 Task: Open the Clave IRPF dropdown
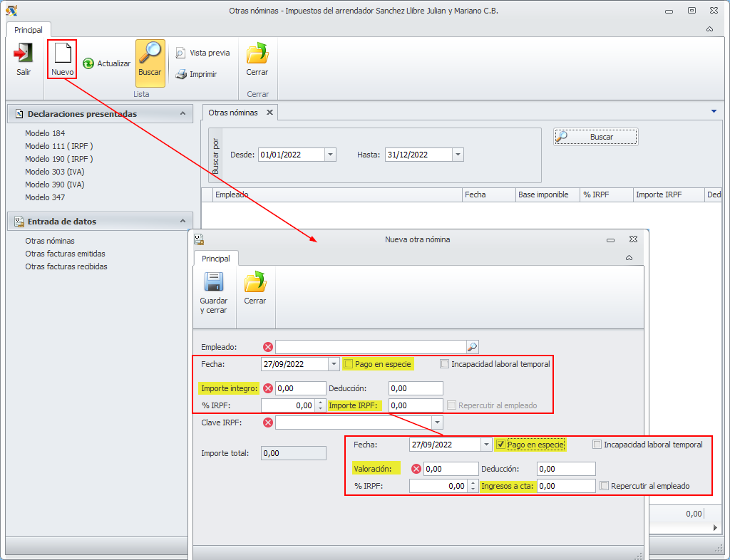437,422
